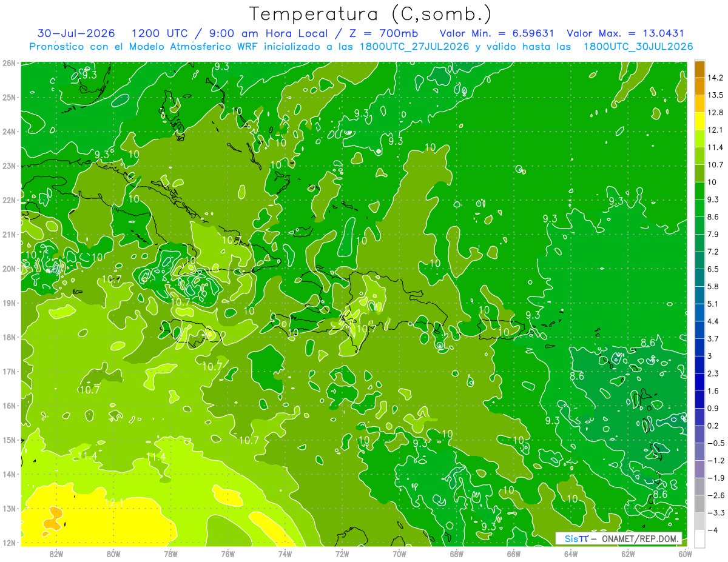This screenshot has height=562, width=728.
Task: Click legend value "14.2"
Action: (x=714, y=78)
